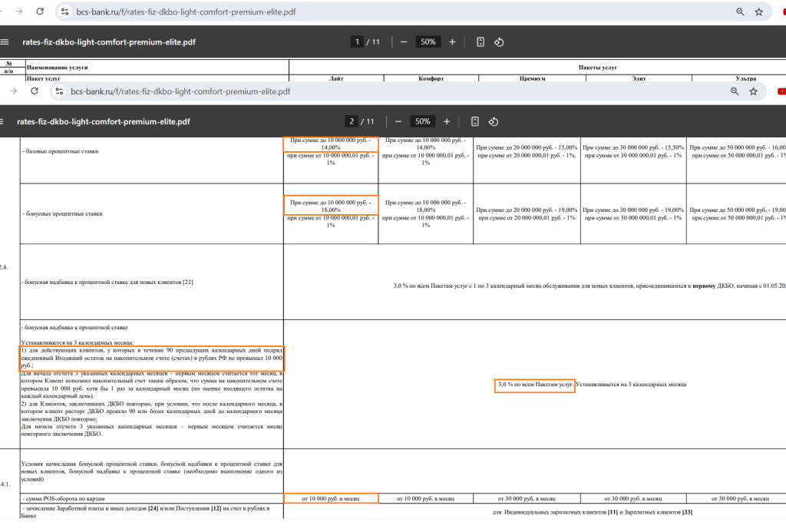Viewport: 786px width, 532px height.
Task: Click PDF title in the page 1 viewer toolbar
Action: coord(109,42)
